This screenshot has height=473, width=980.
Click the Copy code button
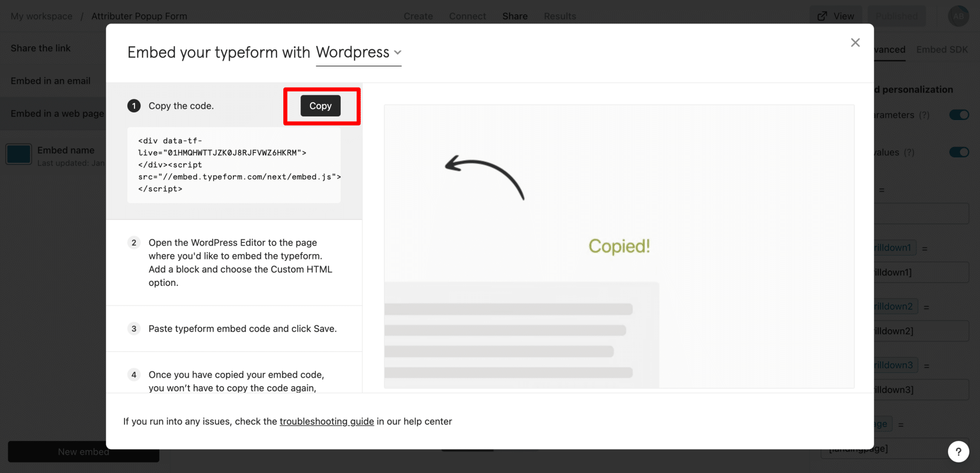[x=320, y=106]
